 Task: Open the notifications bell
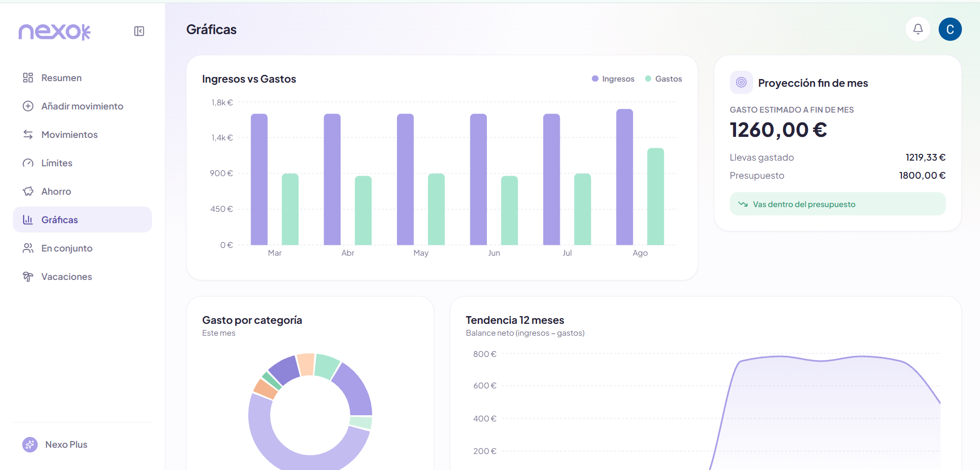click(x=918, y=29)
